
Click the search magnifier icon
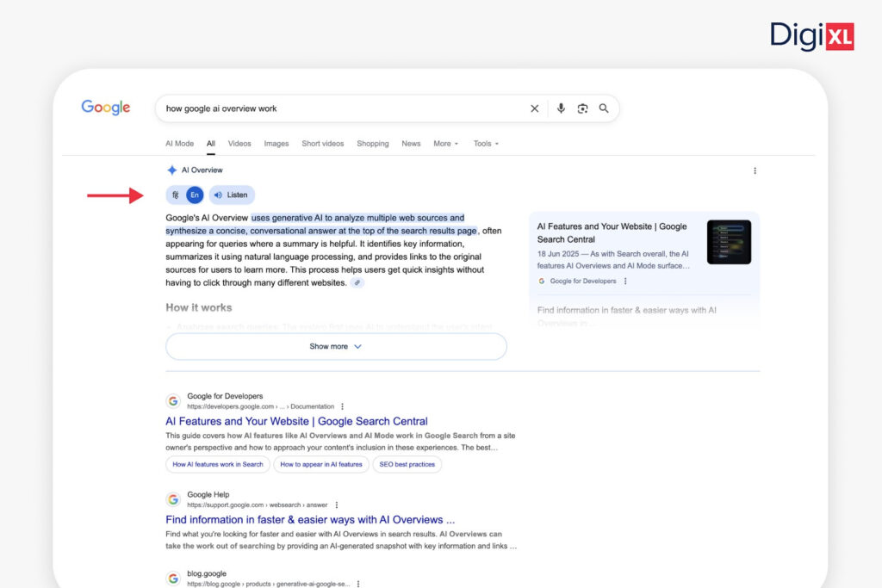coord(605,108)
